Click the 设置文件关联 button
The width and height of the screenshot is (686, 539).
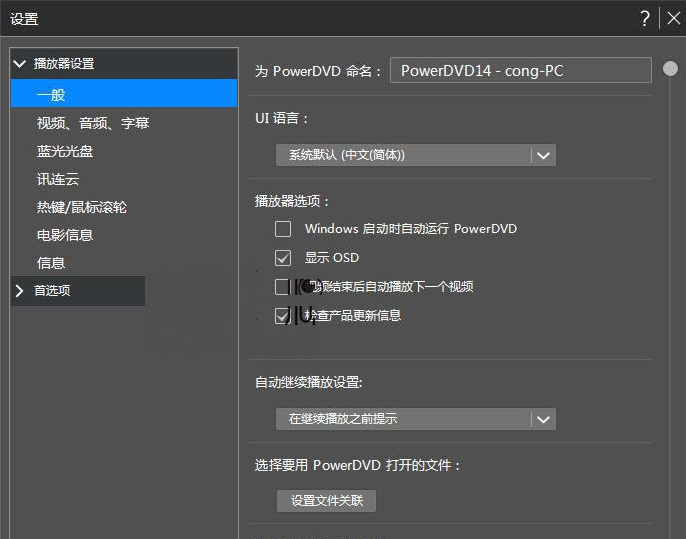point(326,500)
